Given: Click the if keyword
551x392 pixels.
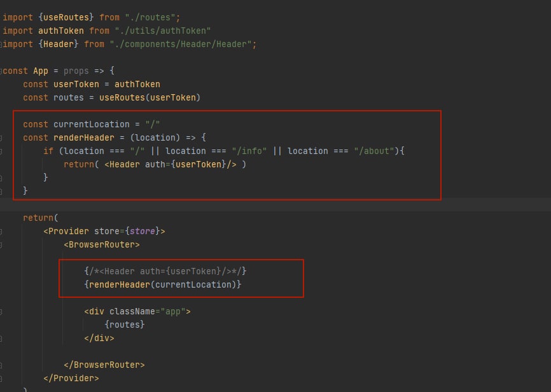Looking at the screenshot, I should (48, 151).
